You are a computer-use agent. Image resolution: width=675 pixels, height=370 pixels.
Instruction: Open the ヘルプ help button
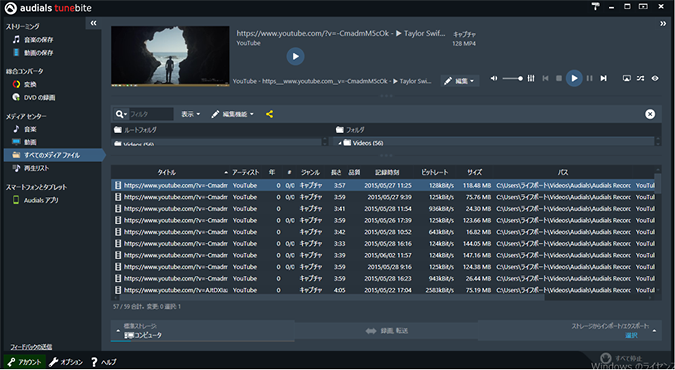(x=104, y=362)
